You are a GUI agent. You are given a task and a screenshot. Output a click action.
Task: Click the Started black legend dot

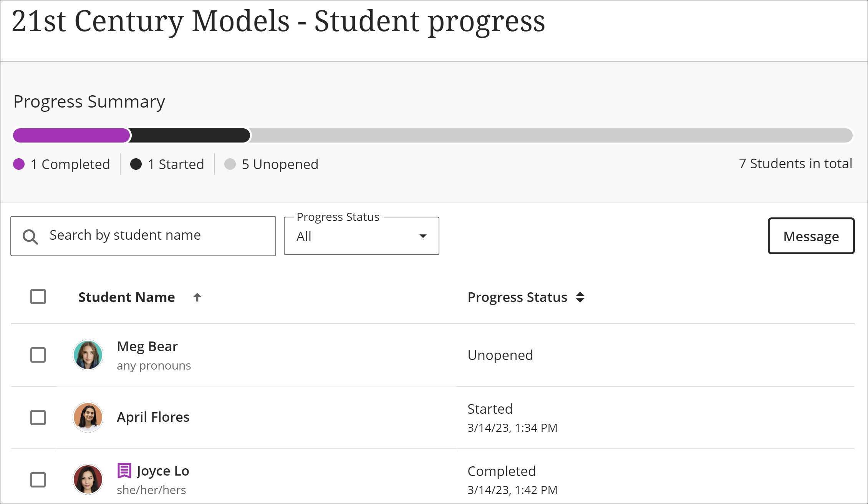[136, 164]
